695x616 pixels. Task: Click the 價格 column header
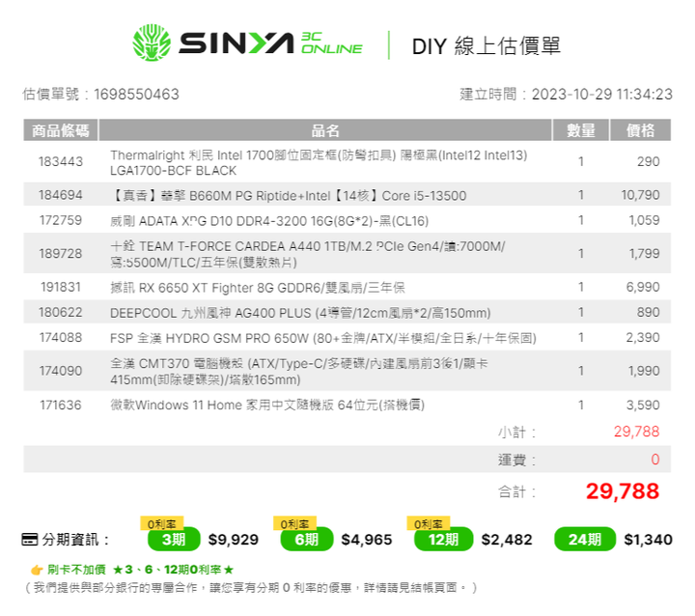641,130
